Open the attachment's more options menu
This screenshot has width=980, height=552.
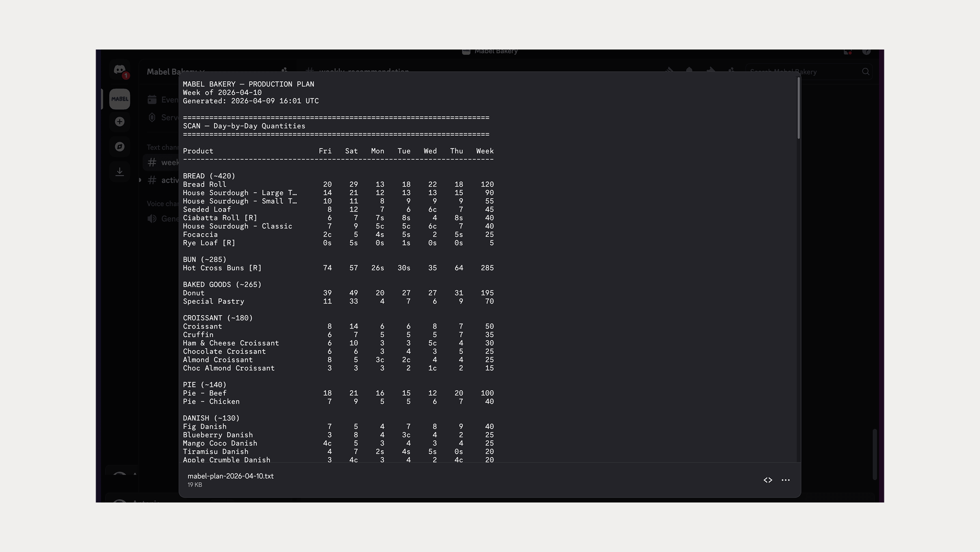click(x=785, y=480)
